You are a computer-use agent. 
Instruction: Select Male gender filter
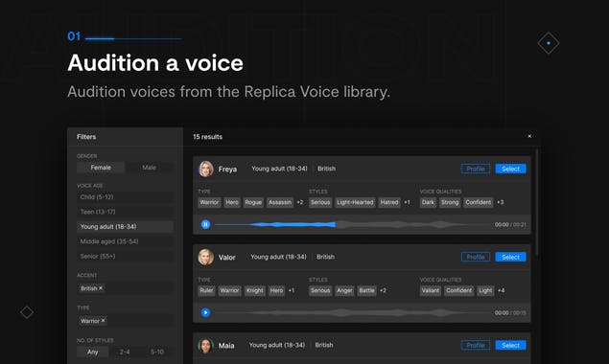[x=150, y=168]
